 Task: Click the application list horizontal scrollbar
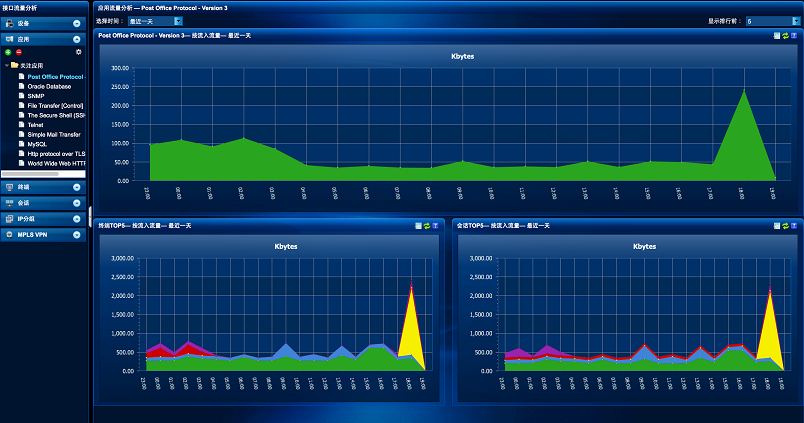click(40, 174)
